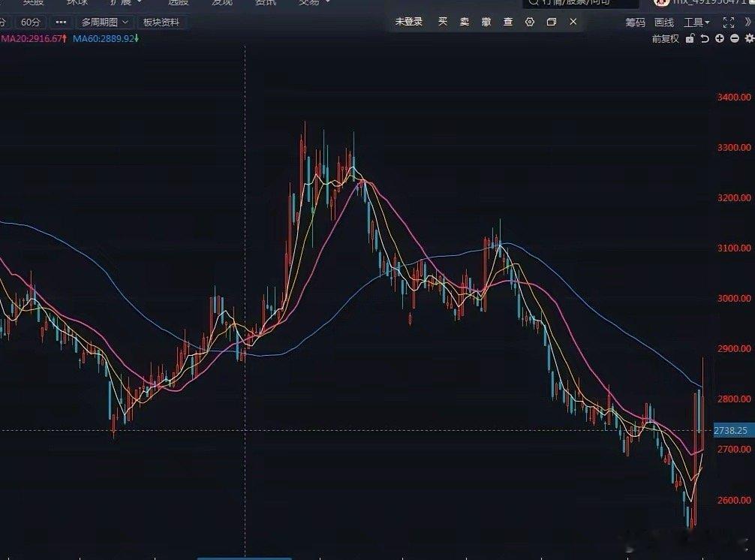Screen dimensions: 755x560
Task: Open the 选股 stock picker menu
Action: coord(178,2)
